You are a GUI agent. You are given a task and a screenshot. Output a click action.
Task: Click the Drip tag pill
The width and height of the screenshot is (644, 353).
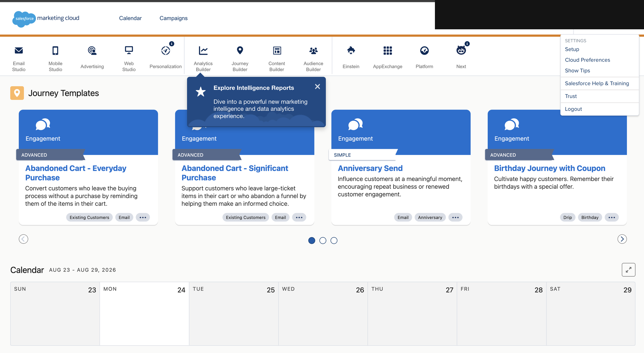pos(568,217)
